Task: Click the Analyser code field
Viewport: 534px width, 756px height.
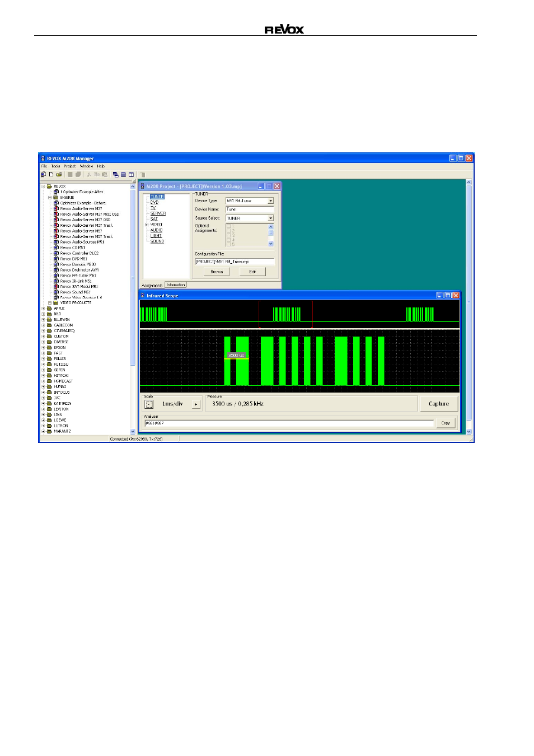Action: [x=289, y=423]
